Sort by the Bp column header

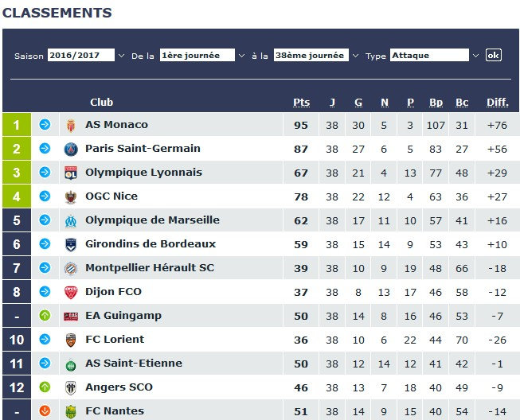[x=436, y=103]
